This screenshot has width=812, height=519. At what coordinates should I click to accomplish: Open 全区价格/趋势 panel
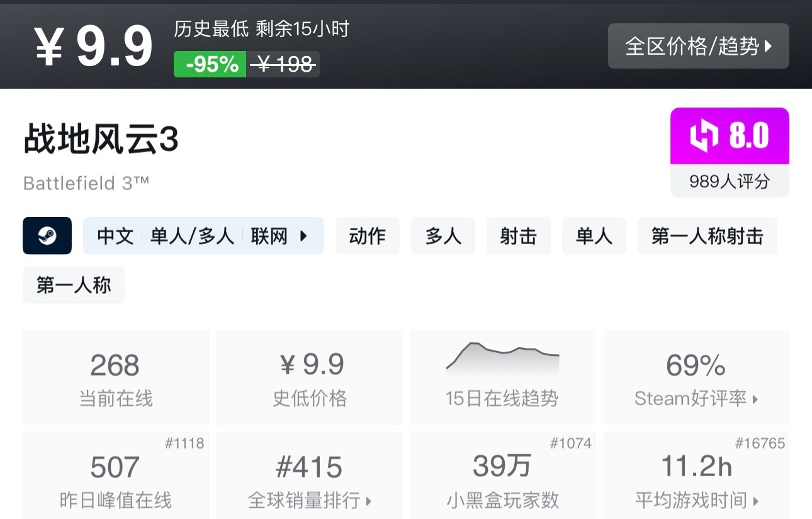click(698, 46)
